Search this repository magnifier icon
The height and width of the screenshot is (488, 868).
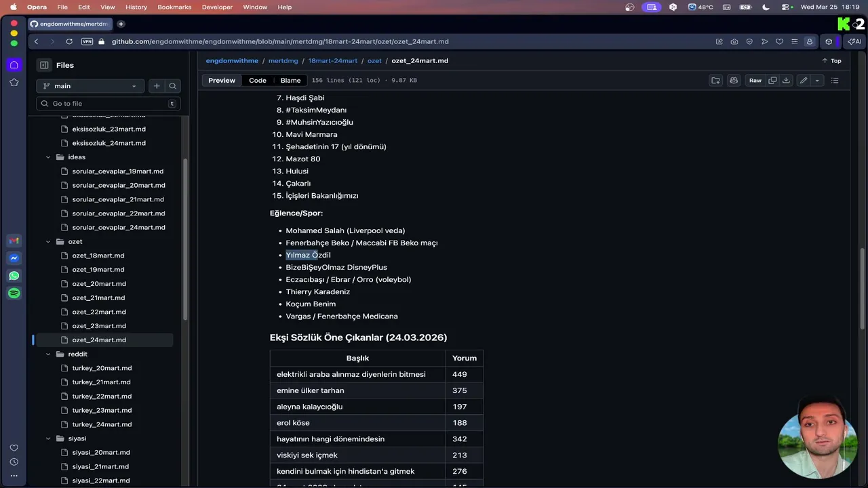pos(173,86)
